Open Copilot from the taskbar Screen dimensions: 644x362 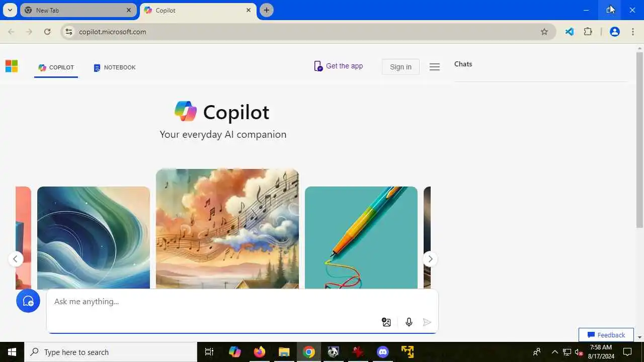tap(235, 352)
